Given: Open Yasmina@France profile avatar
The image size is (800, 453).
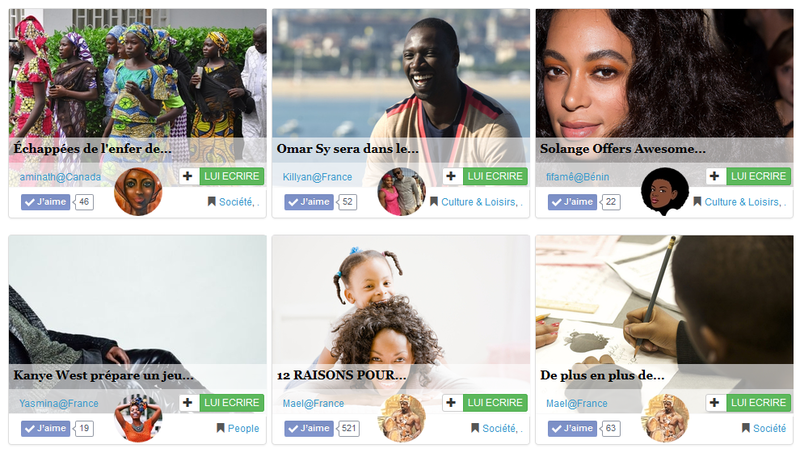Looking at the screenshot, I should 138,418.
